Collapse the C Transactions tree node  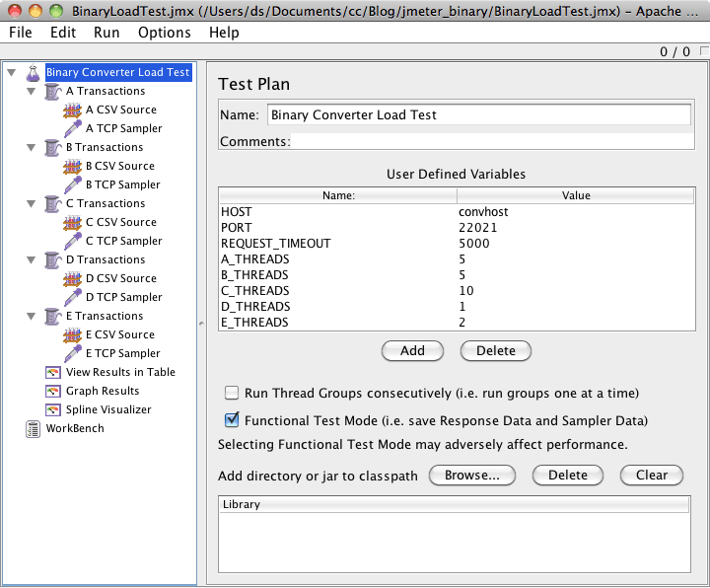click(32, 204)
